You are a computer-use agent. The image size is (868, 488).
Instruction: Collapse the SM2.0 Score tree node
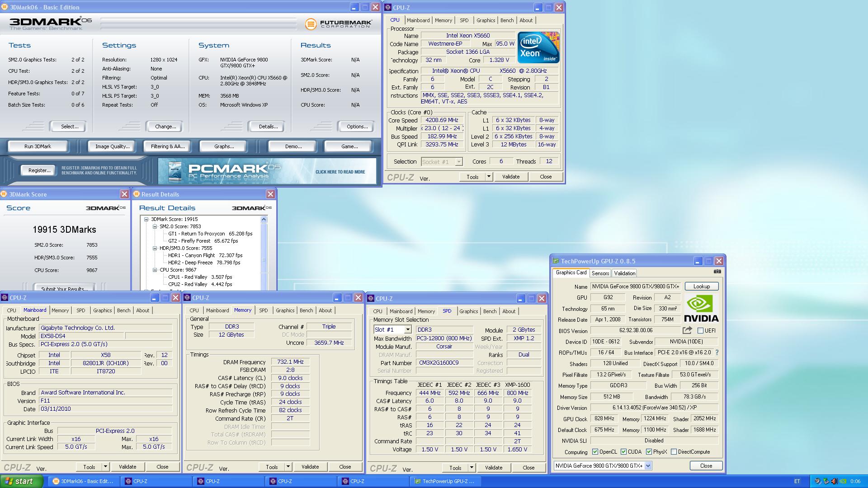(x=155, y=226)
